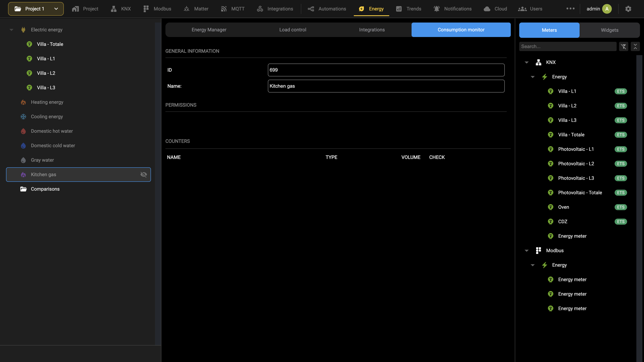The height and width of the screenshot is (362, 644).
Task: Focus the meters Search field
Action: click(x=568, y=46)
